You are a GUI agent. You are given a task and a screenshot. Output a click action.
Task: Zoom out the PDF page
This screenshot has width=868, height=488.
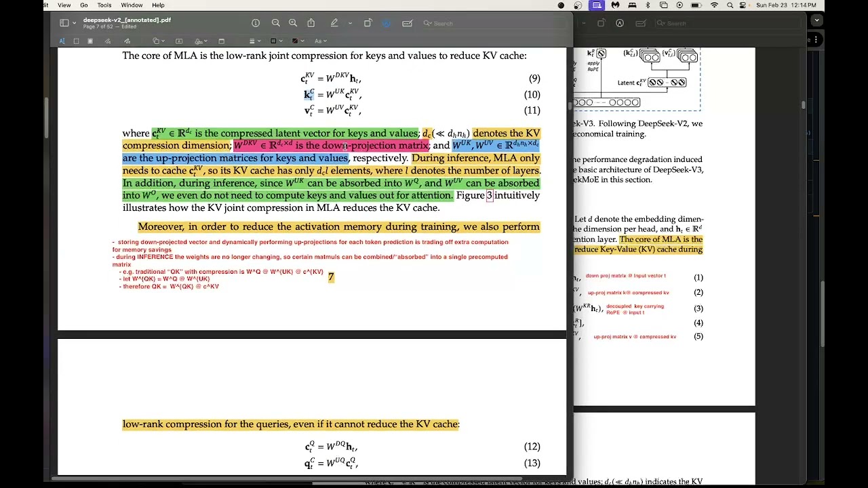(x=276, y=23)
